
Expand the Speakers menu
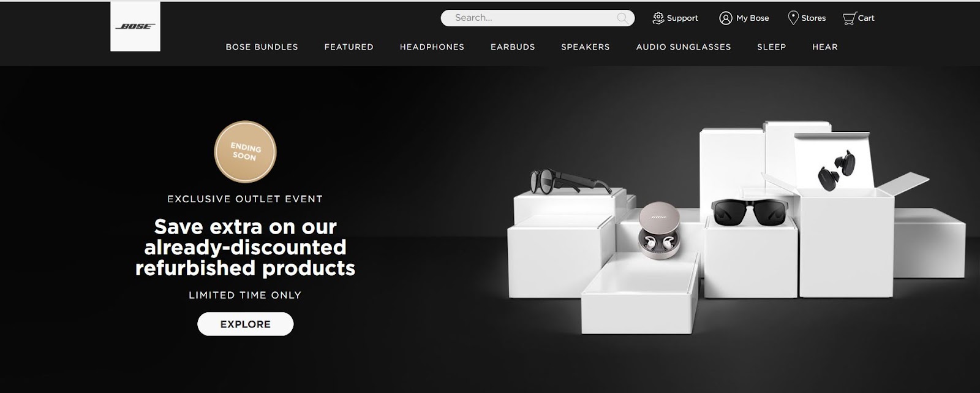click(x=586, y=47)
